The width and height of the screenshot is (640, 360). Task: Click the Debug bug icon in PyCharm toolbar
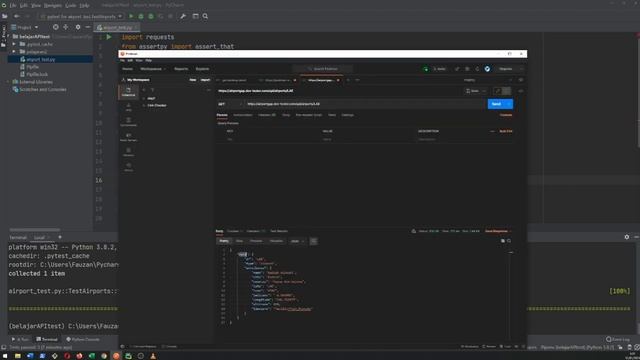(x=141, y=16)
